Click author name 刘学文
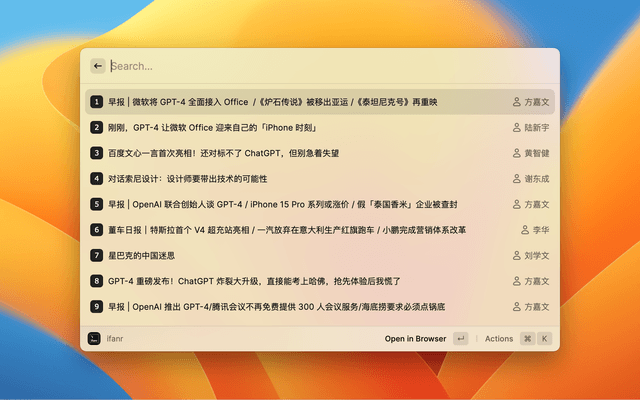 [537, 255]
